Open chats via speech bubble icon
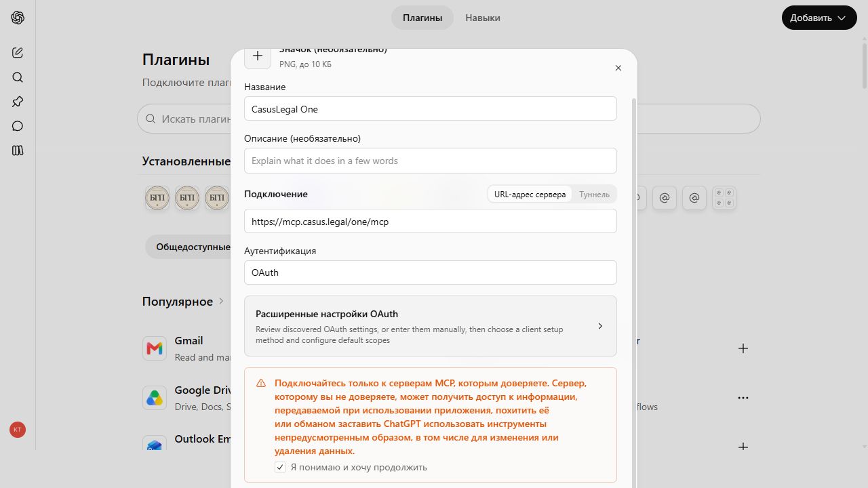The image size is (868, 488). (18, 126)
